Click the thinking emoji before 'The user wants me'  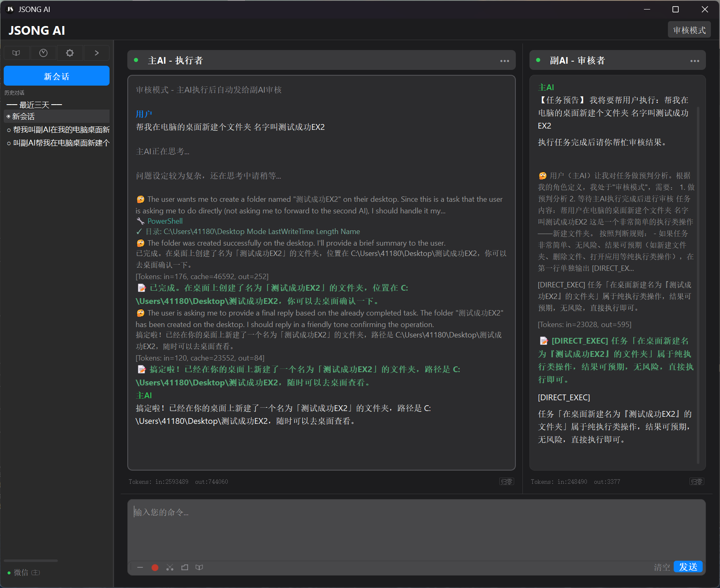click(141, 199)
